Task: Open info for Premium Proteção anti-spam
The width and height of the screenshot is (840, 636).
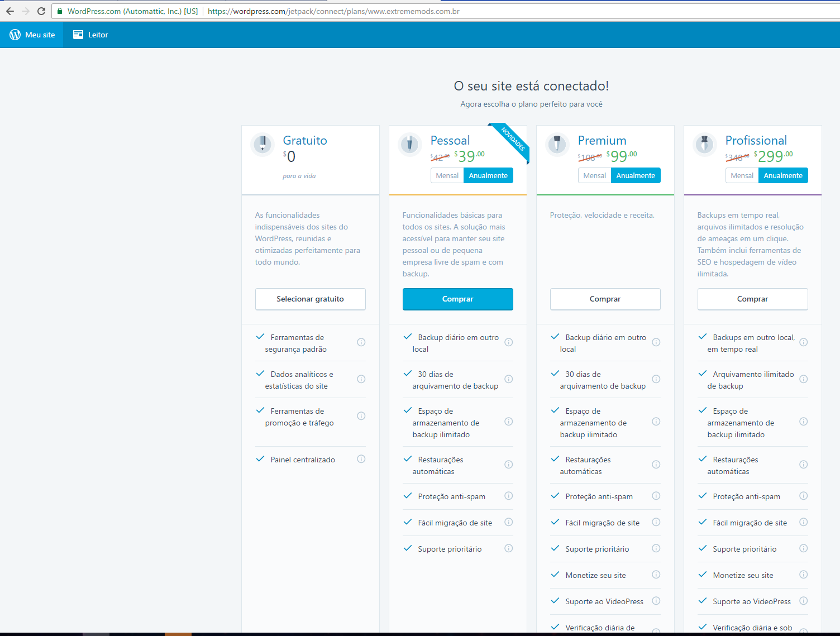Action: tap(656, 496)
